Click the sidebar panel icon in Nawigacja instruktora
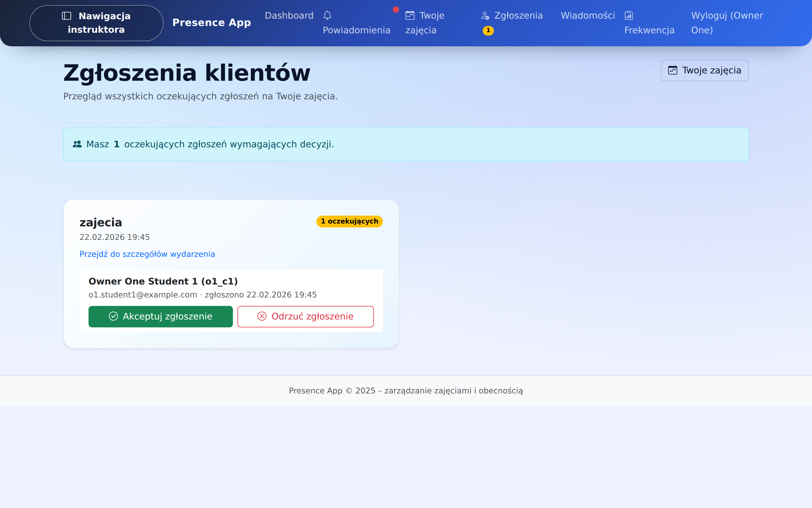This screenshot has width=812, height=508. pyautogui.click(x=67, y=16)
